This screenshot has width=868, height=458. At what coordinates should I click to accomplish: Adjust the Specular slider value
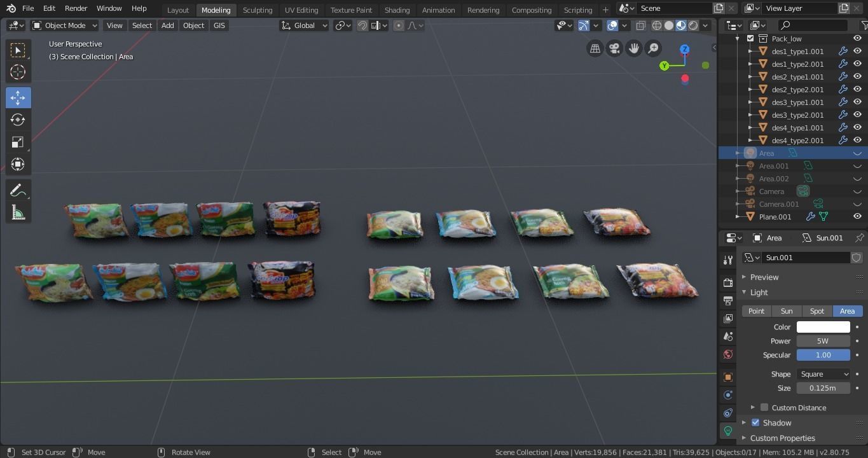click(823, 355)
